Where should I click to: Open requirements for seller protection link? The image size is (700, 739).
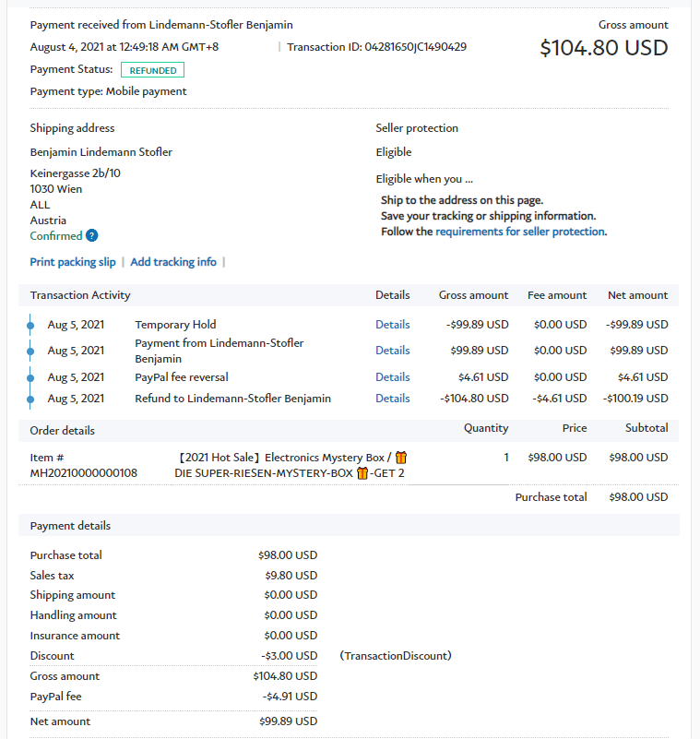click(520, 232)
